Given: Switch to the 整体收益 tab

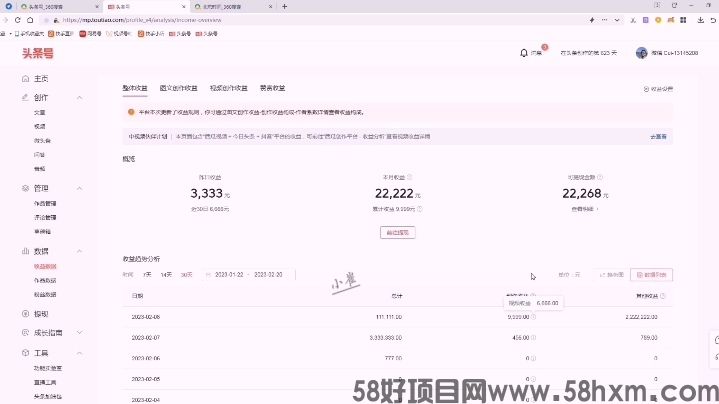Looking at the screenshot, I should tap(135, 88).
